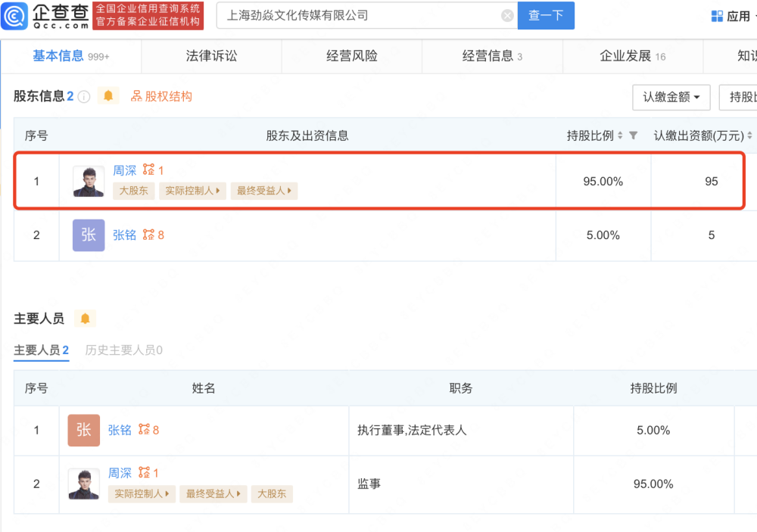
Task: Sort by 认缴出资额 using the sort arrows
Action: [x=749, y=135]
